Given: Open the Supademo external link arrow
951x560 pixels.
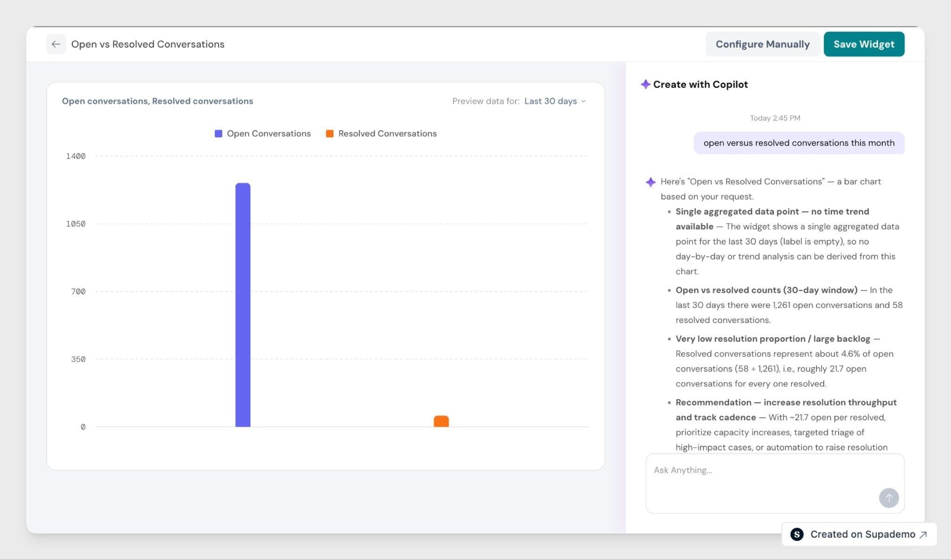Looking at the screenshot, I should tap(923, 535).
